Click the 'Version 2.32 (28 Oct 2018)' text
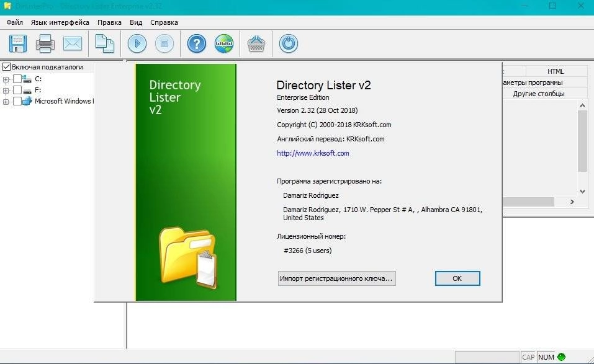The height and width of the screenshot is (364, 594). tap(317, 110)
